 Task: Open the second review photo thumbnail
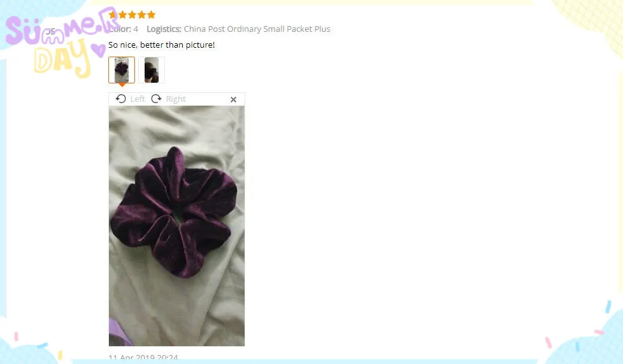click(152, 70)
